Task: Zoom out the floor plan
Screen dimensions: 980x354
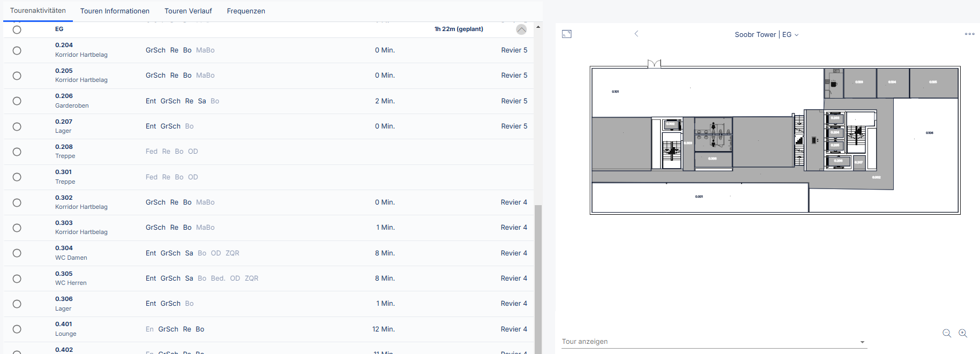Action: pos(947,333)
